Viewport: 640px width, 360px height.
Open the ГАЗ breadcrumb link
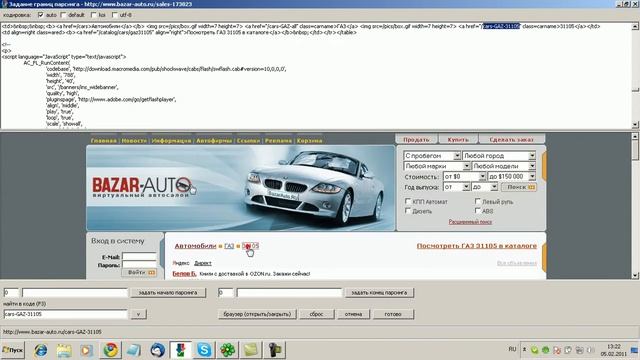[x=229, y=246]
